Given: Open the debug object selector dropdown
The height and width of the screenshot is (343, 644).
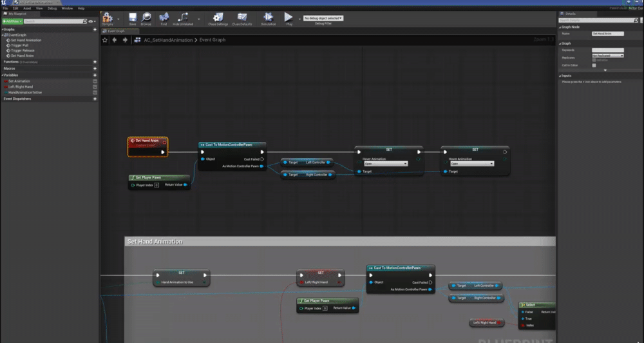Looking at the screenshot, I should (x=323, y=18).
